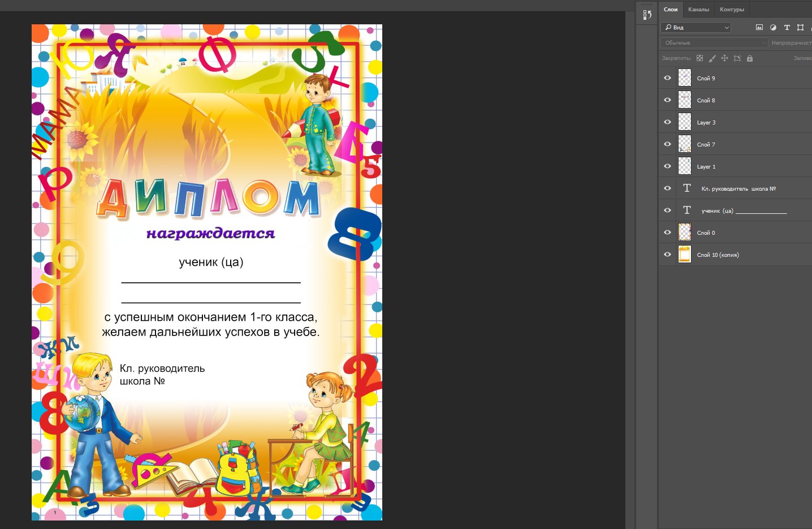Image resolution: width=812 pixels, height=529 pixels.
Task: Click thumbnail of Слой 9
Action: coord(685,78)
